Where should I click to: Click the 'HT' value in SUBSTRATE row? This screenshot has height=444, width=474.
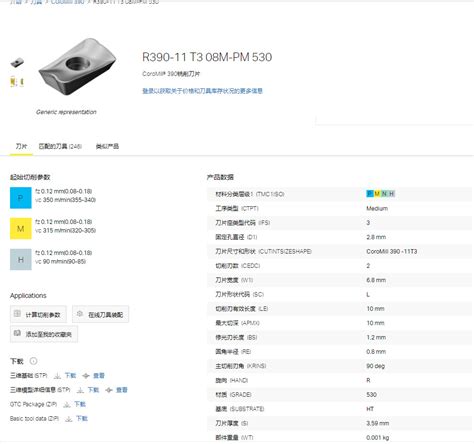click(x=370, y=409)
